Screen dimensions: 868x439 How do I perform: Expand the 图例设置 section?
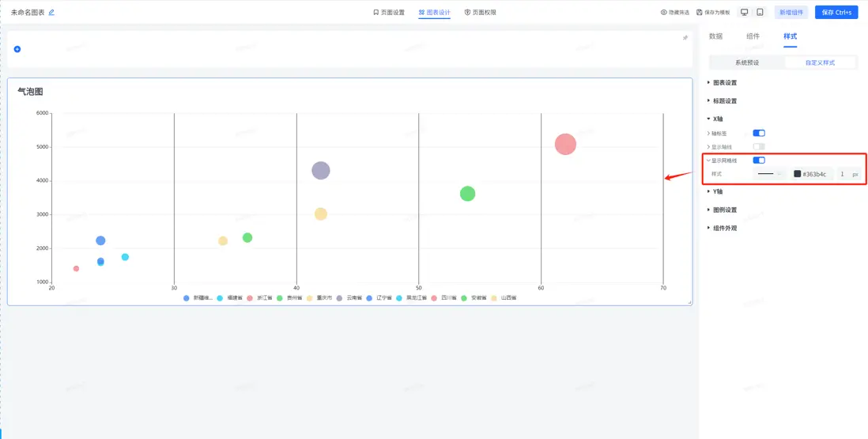(723, 210)
